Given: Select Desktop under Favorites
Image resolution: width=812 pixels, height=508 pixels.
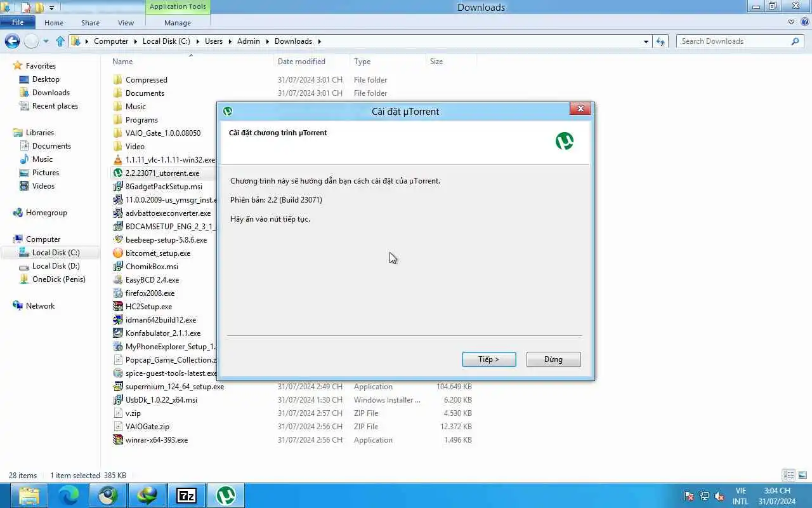Looking at the screenshot, I should pos(46,79).
